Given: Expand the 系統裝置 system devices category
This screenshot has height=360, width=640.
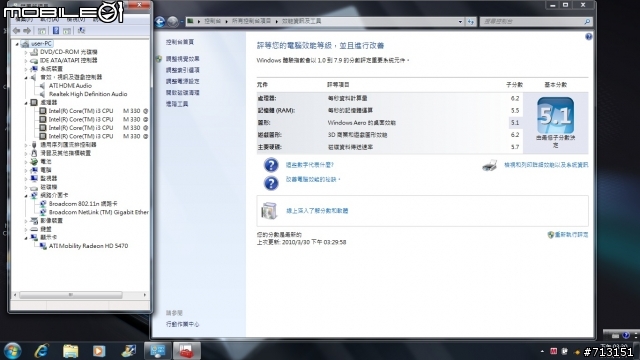Looking at the screenshot, I should point(26,69).
